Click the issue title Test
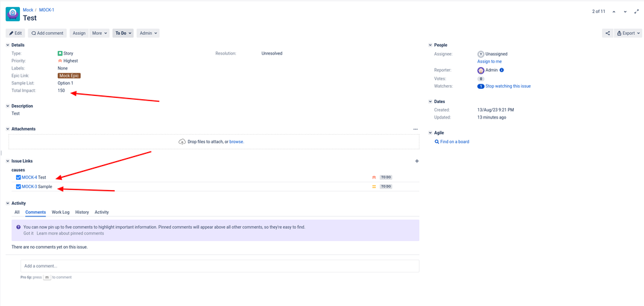The width and height of the screenshot is (644, 306). [30, 18]
